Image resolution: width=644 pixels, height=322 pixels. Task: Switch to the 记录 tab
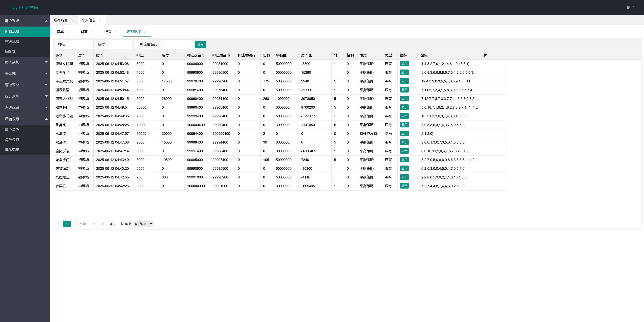(108, 32)
